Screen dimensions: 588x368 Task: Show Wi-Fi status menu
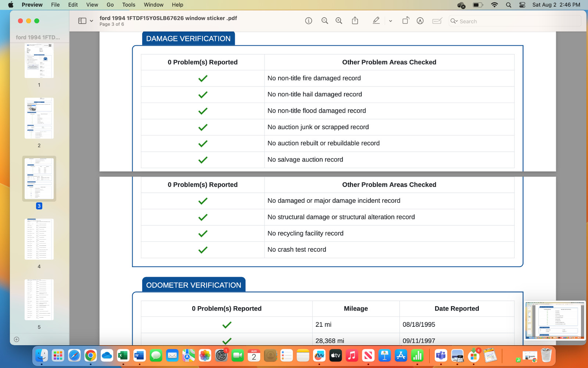(x=495, y=5)
